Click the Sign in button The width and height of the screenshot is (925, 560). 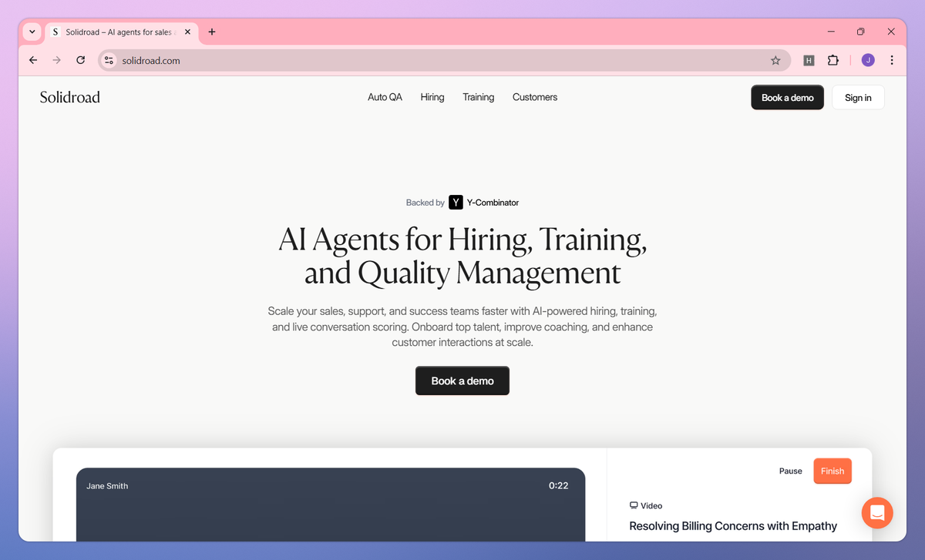858,98
